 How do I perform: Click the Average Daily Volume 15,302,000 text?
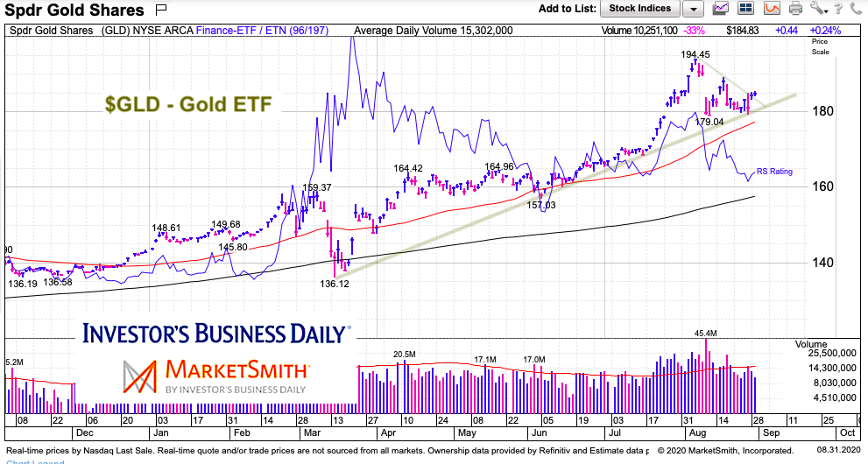pos(433,31)
